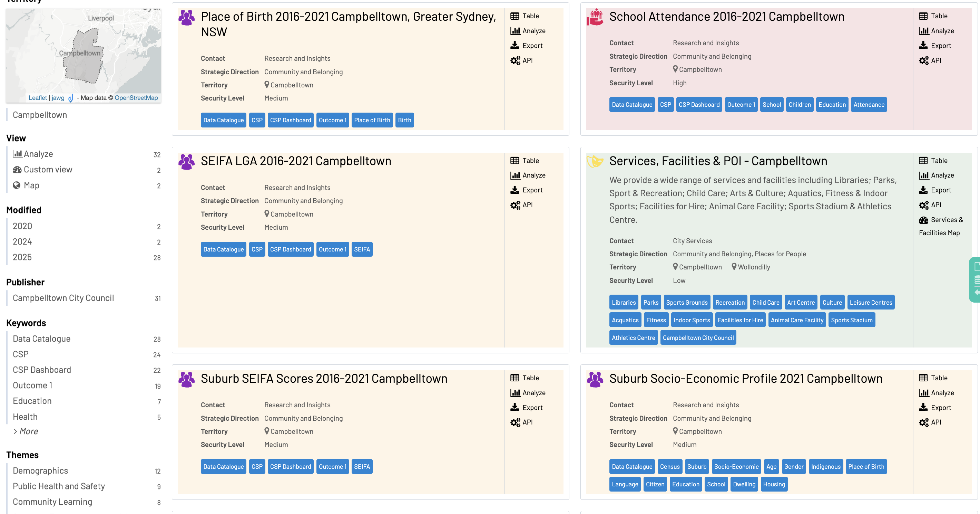980x514 pixels.
Task: Filter by Education keyword in sidebar
Action: (x=32, y=401)
